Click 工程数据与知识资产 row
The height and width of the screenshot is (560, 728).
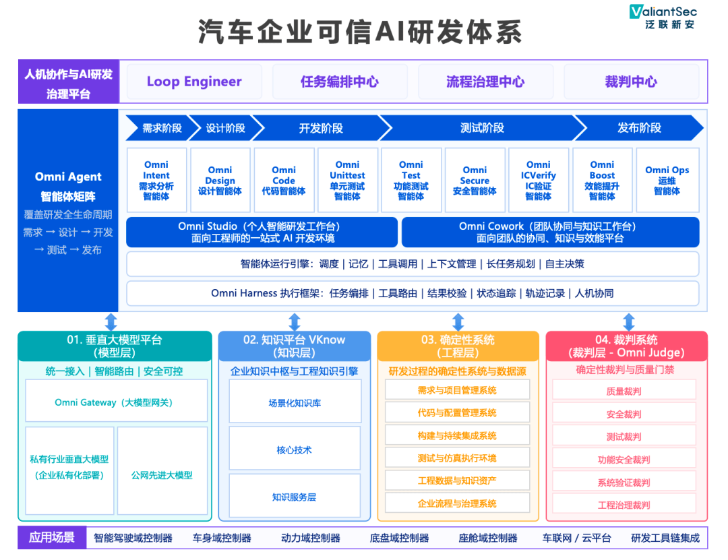pos(457,480)
